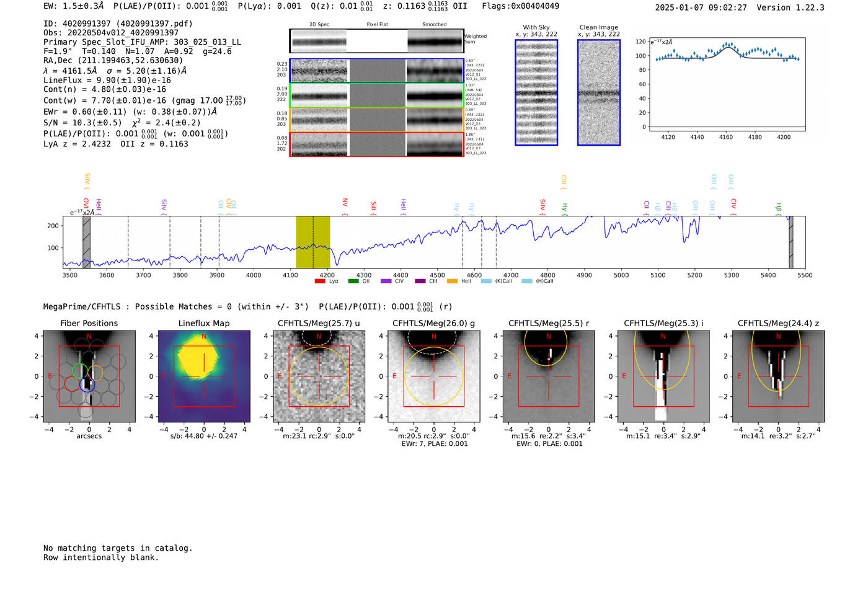Open the CFHTLS/Meg(25.5) r band image
This screenshot has height=591, width=868.
click(549, 376)
